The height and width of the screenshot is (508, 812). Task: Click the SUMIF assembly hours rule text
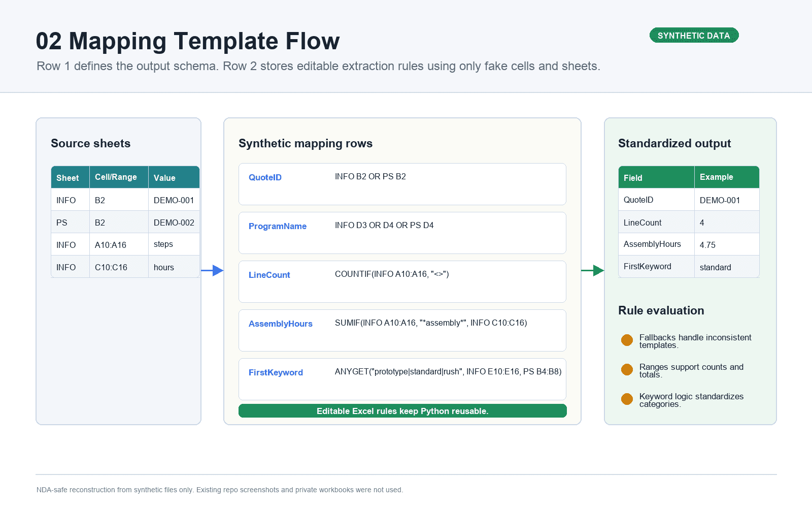(431, 323)
